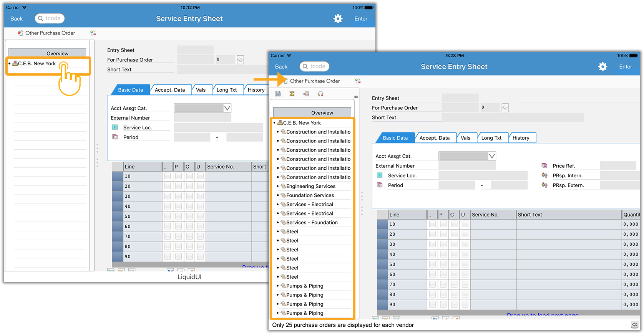Viewport: 644px width, 334px height.
Task: Tick line 30 C checkbox in right window
Action: [454, 244]
